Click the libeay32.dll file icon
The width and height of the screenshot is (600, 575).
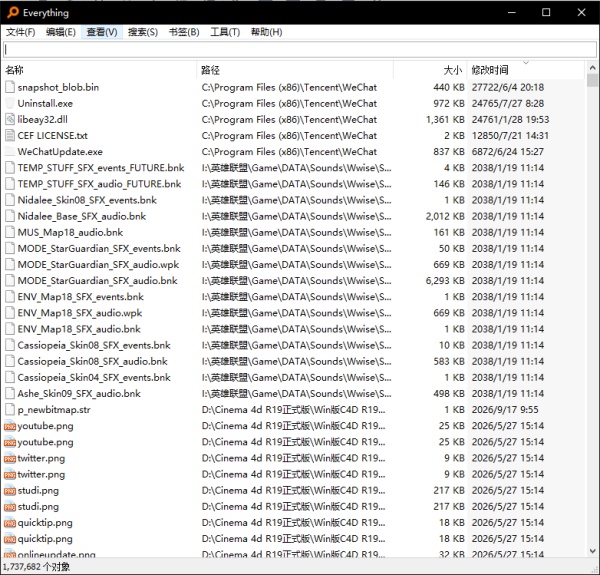click(10, 119)
